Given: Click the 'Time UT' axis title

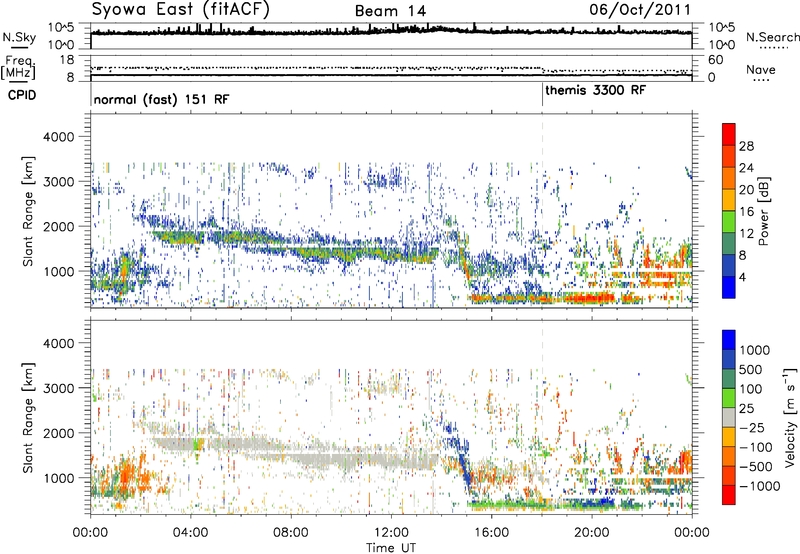Looking at the screenshot, I should coord(391,548).
